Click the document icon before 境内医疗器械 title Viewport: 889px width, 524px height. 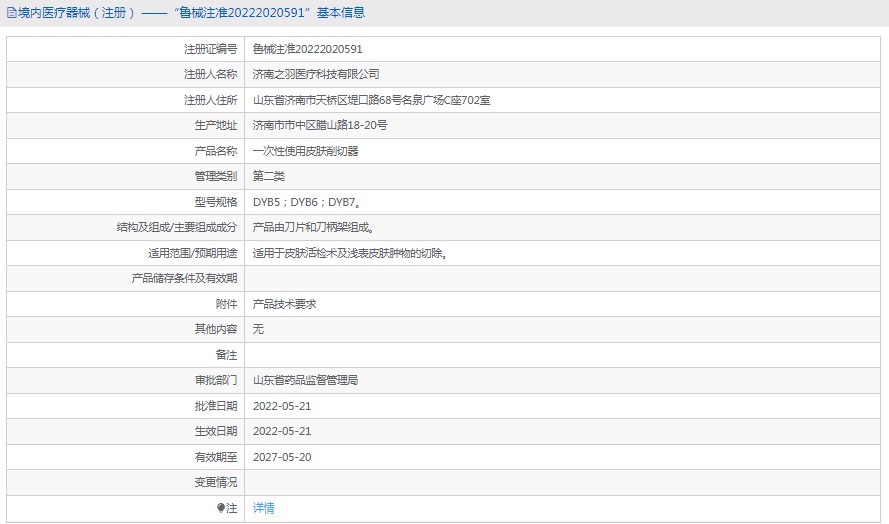click(x=11, y=13)
